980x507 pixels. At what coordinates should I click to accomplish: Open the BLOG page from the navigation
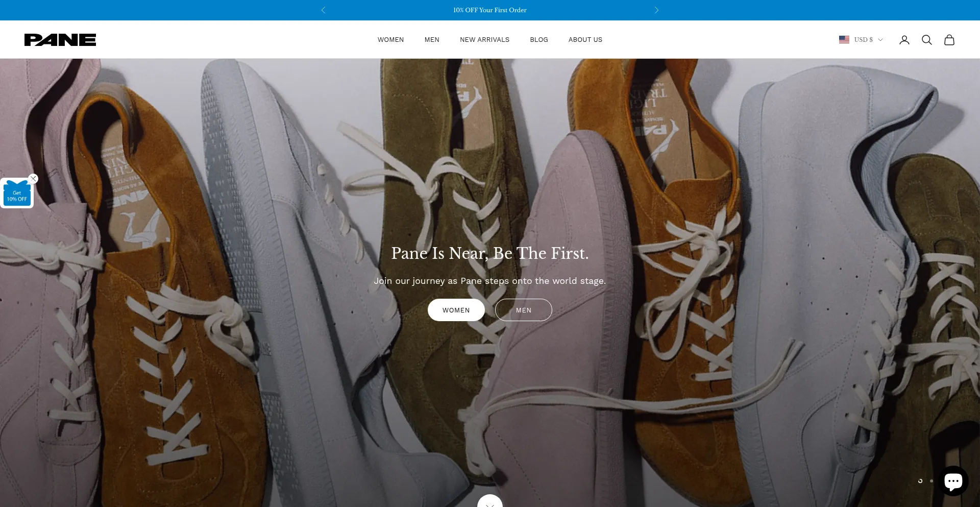click(x=538, y=40)
